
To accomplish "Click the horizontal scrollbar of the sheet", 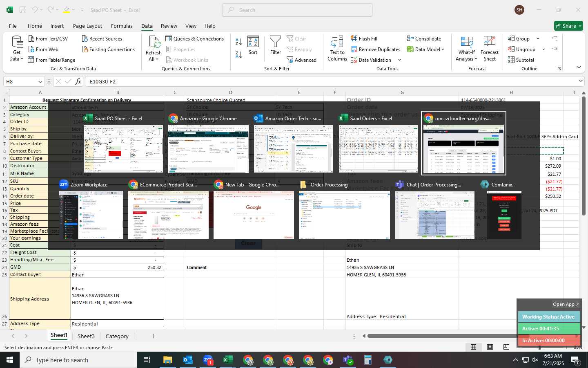I will [448, 336].
